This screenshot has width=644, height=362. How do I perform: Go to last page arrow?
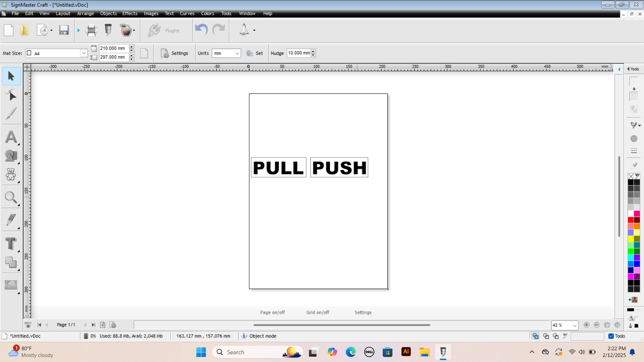click(x=93, y=325)
